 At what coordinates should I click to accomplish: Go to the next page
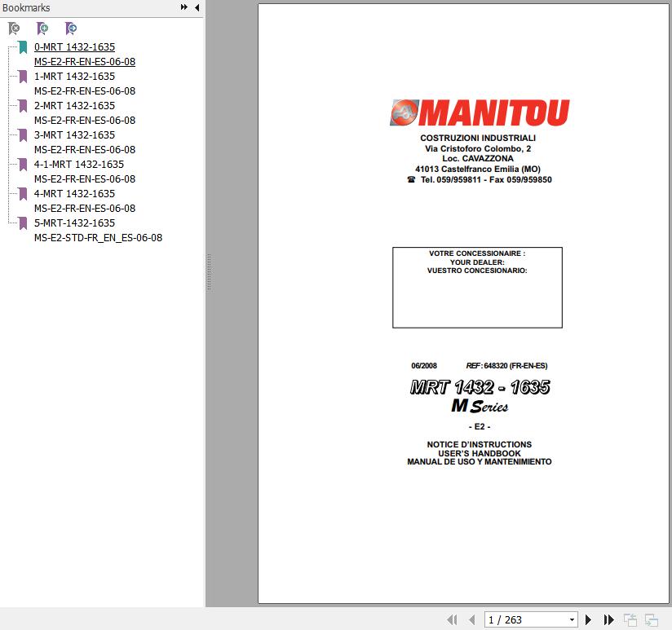pyautogui.click(x=589, y=619)
